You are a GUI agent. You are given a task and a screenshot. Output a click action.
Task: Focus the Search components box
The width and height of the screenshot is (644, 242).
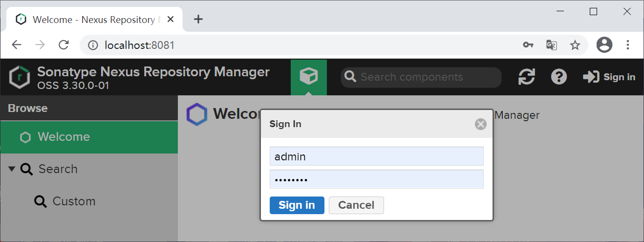tap(421, 77)
